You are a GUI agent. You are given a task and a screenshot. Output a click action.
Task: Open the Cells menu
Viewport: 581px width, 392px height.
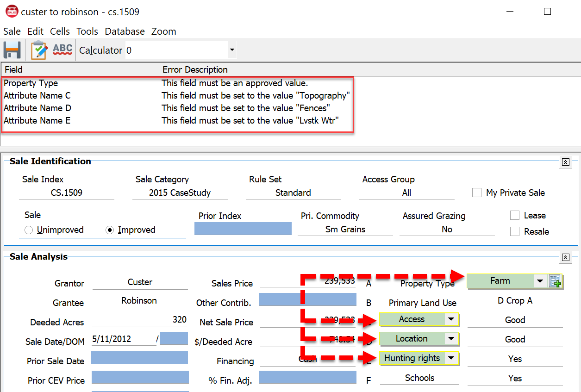click(60, 31)
